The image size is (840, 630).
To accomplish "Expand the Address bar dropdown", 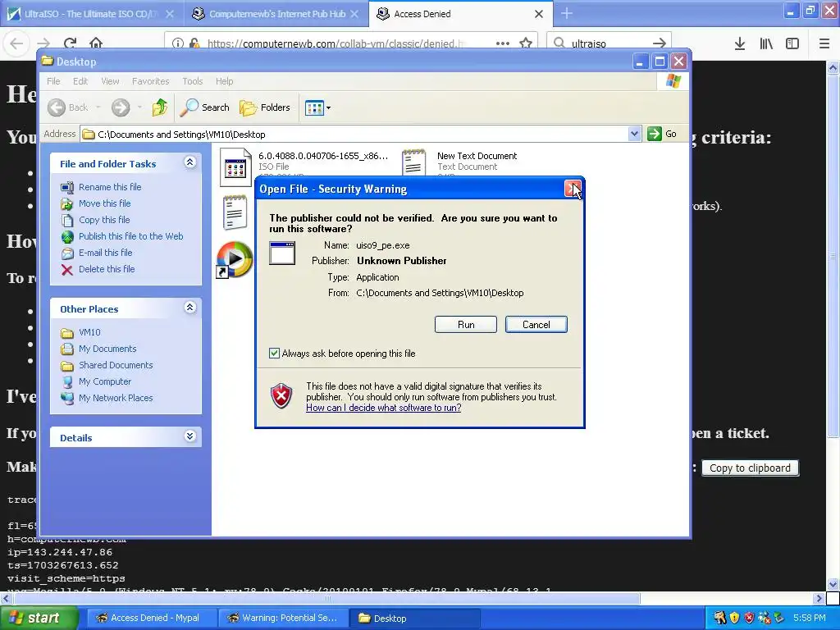I will coord(634,134).
